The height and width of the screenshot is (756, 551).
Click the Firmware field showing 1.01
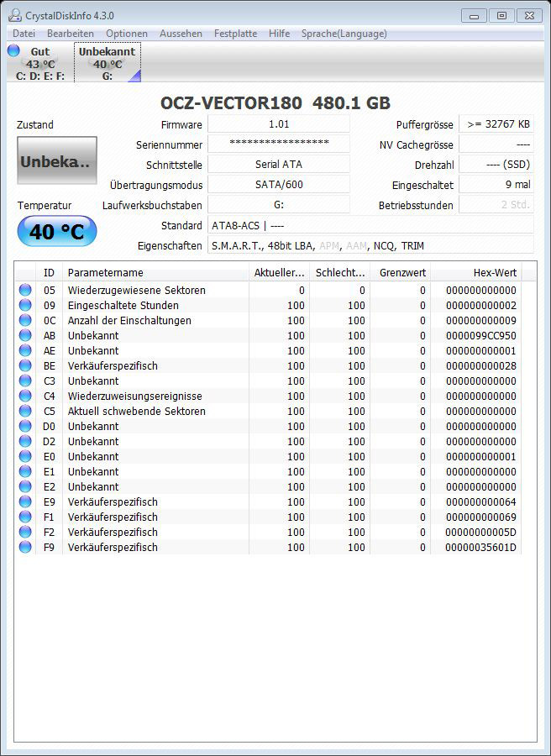[279, 124]
